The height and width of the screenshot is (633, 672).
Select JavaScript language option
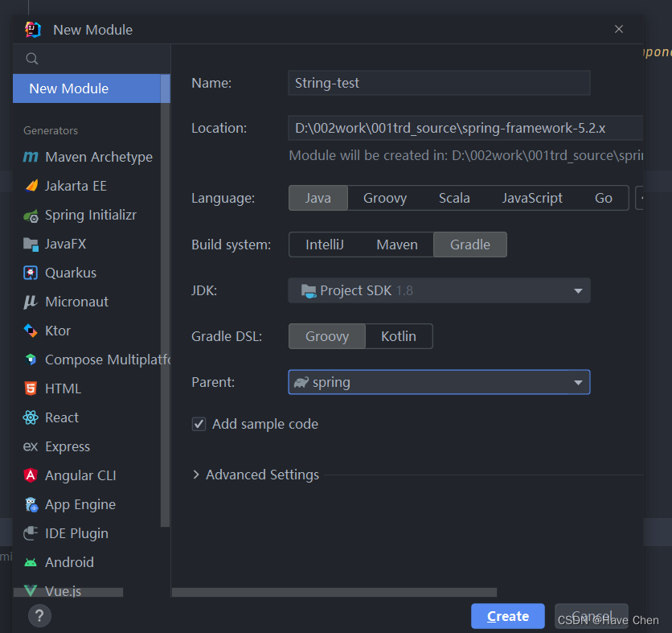532,198
